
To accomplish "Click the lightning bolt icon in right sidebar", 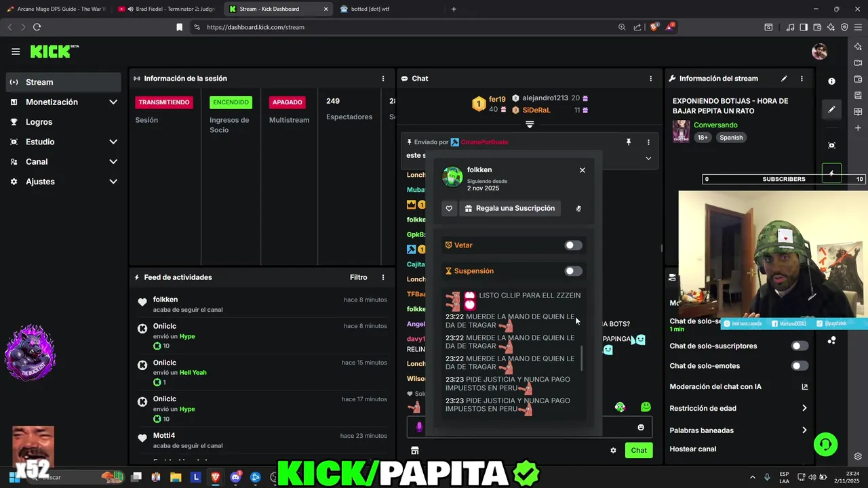I will [831, 173].
